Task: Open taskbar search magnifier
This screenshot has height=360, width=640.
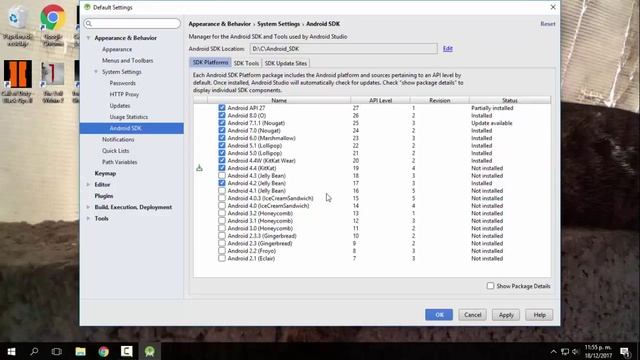Action: [34, 351]
